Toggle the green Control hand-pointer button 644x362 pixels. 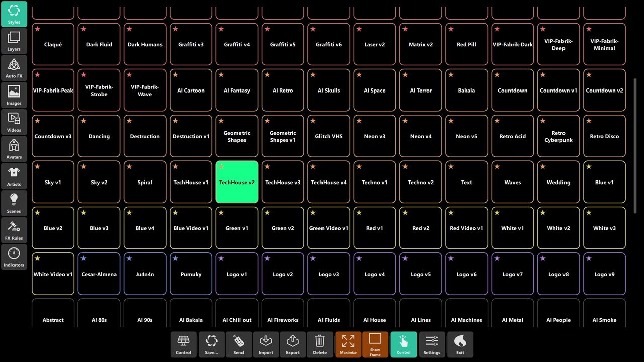click(x=404, y=344)
